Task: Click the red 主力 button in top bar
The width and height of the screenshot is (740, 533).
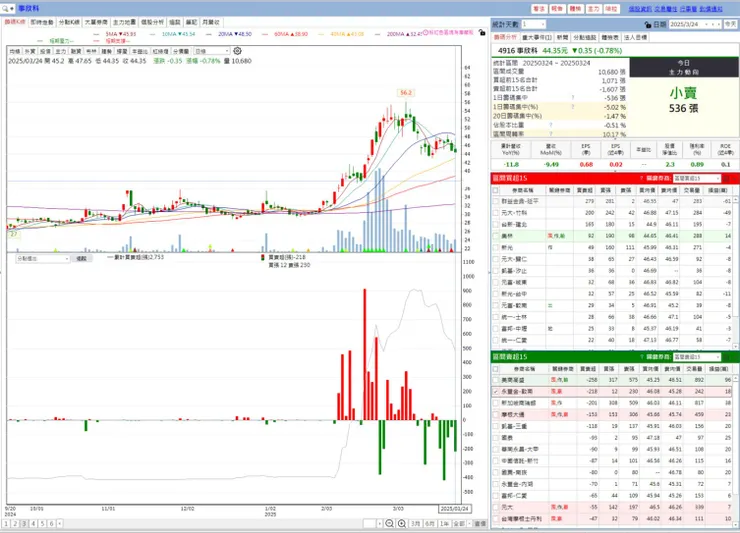Action: (x=593, y=9)
